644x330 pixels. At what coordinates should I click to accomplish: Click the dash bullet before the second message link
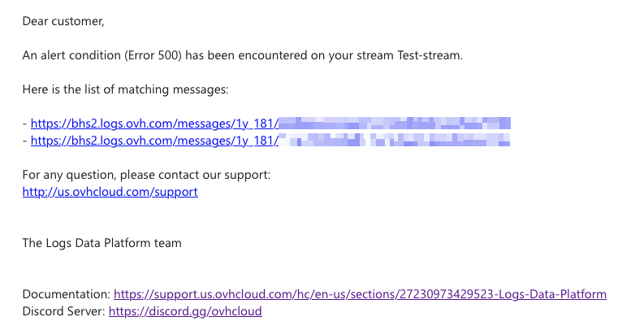25,141
